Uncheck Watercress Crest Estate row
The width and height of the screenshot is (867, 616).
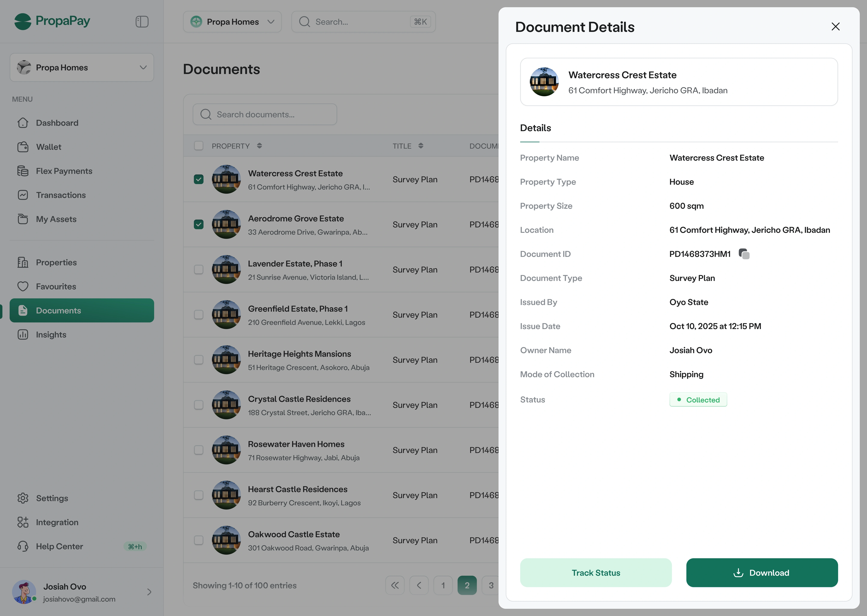[199, 179]
